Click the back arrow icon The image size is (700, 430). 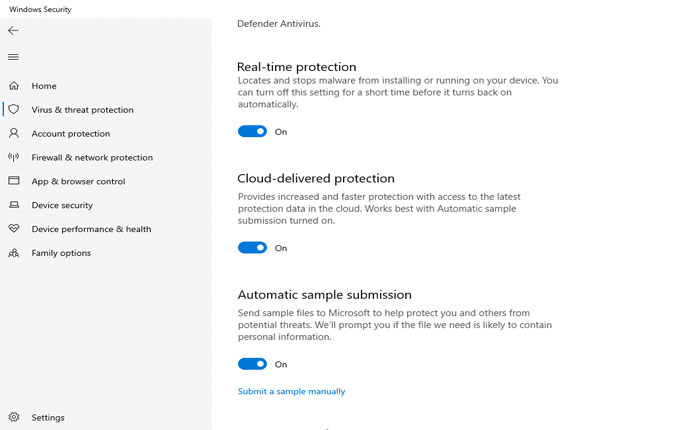pos(13,31)
